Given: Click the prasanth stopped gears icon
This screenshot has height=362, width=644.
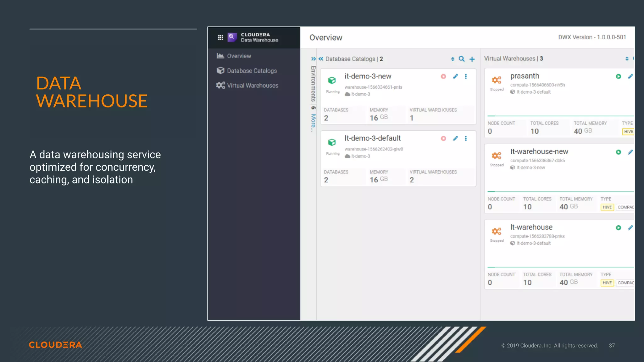Looking at the screenshot, I should click(497, 80).
